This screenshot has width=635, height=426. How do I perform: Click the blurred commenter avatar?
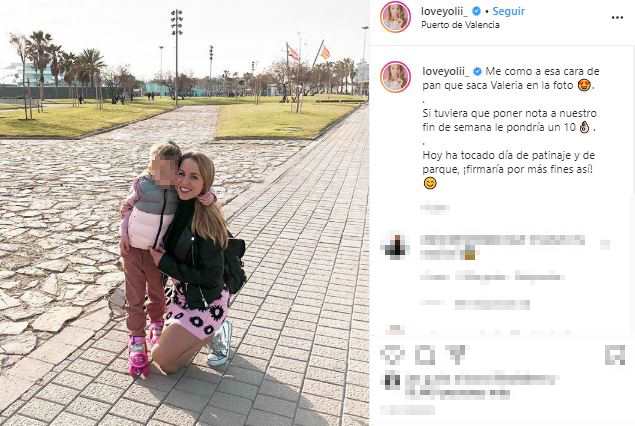(395, 247)
